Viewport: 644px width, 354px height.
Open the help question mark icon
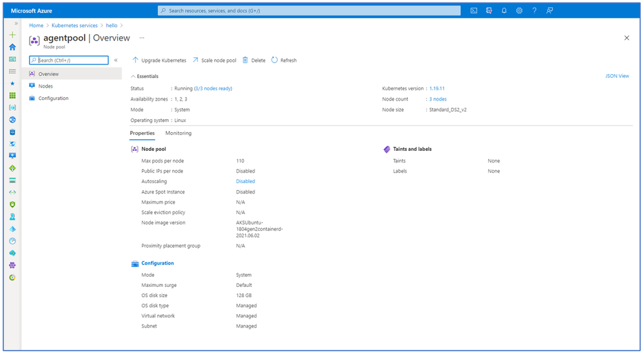(534, 11)
